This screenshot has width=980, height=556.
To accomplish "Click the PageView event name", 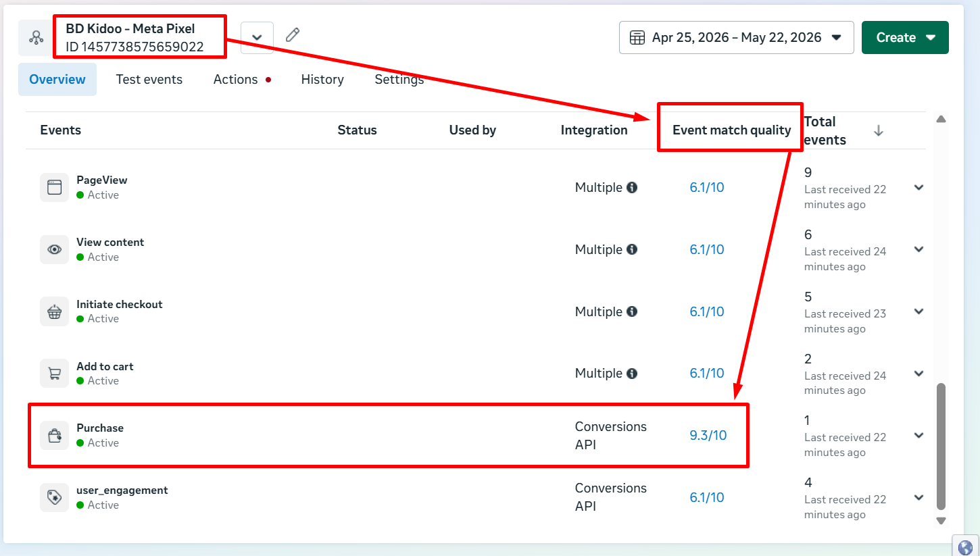I will coord(101,180).
